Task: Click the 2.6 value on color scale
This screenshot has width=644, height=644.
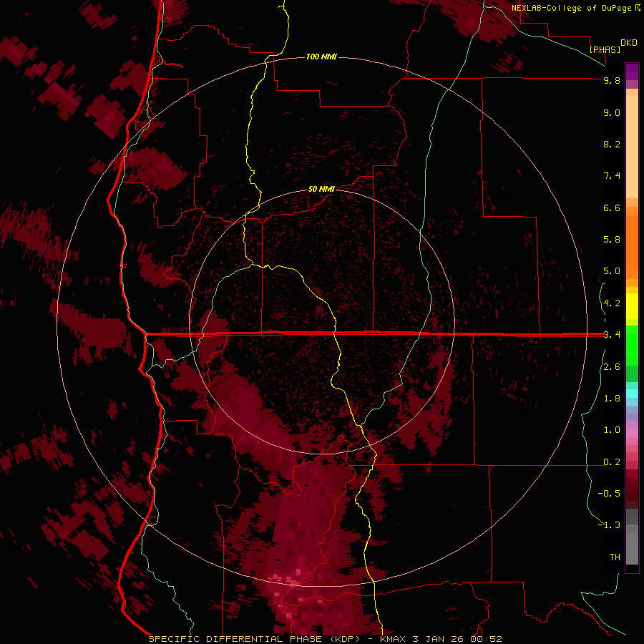Action: (612, 367)
